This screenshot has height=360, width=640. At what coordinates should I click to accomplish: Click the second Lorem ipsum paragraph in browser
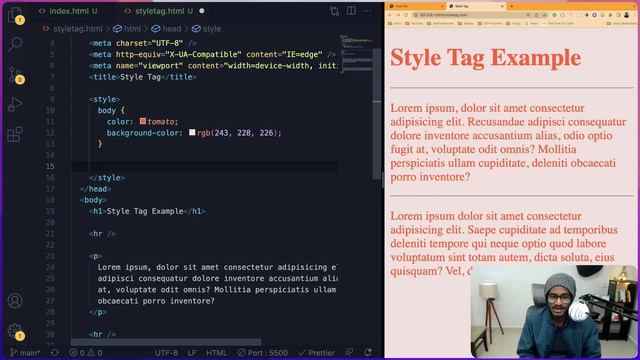click(504, 243)
